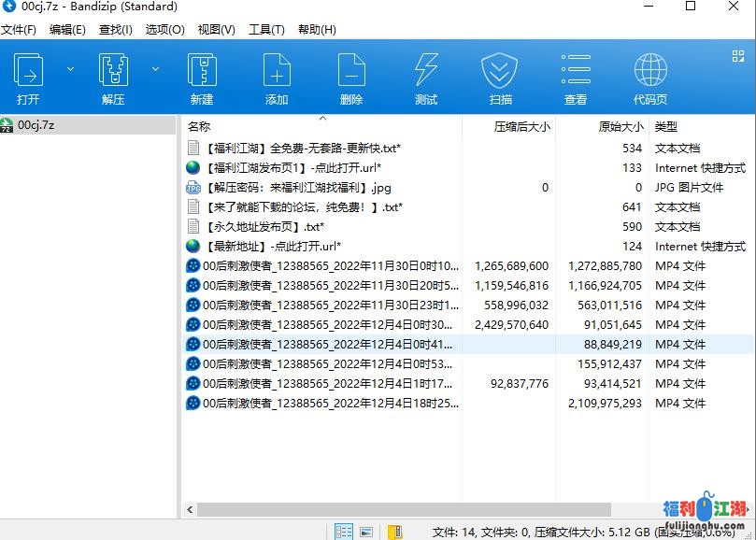The image size is (756, 540).
Task: Sort by the 原始大小 column header
Action: 620,126
